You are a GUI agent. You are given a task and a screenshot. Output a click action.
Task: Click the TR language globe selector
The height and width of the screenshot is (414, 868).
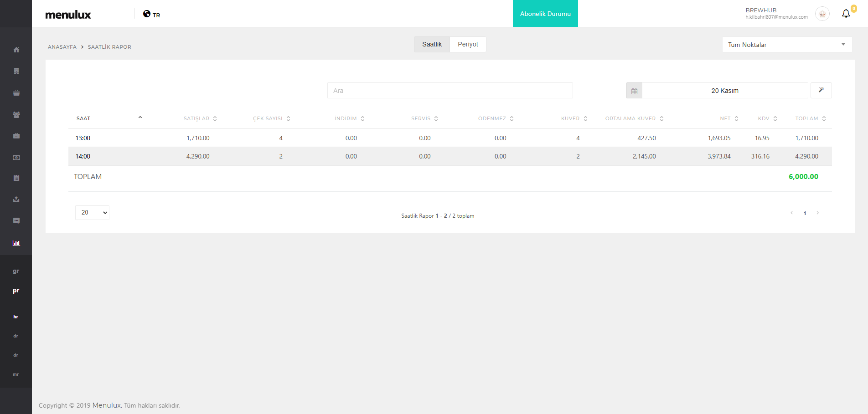[x=151, y=14]
